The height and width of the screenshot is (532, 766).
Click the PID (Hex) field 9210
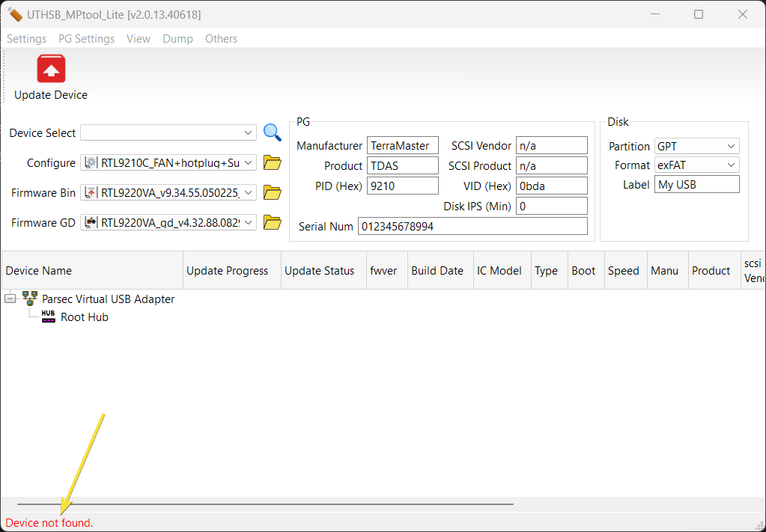pyautogui.click(x=403, y=186)
